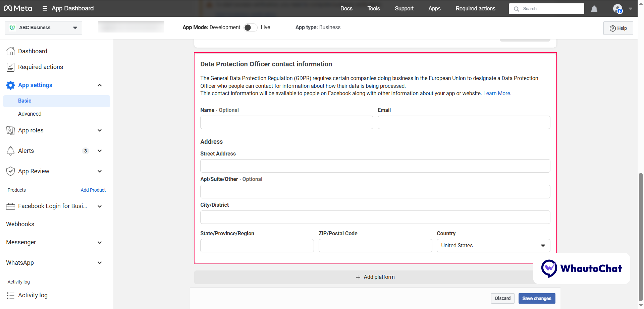This screenshot has height=309, width=644.
Task: Switch to the Advanced settings tab
Action: click(30, 114)
